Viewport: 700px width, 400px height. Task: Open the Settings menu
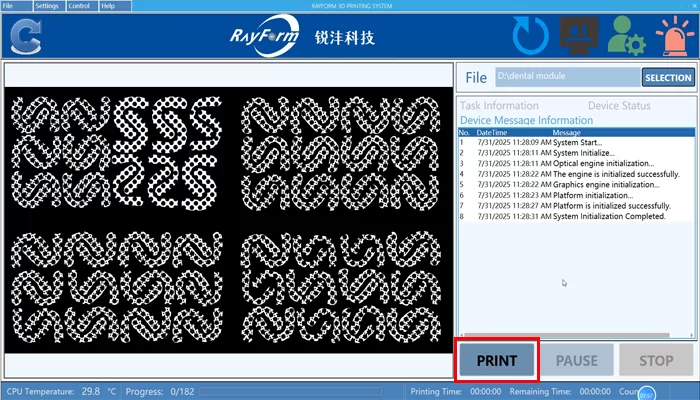[49, 6]
